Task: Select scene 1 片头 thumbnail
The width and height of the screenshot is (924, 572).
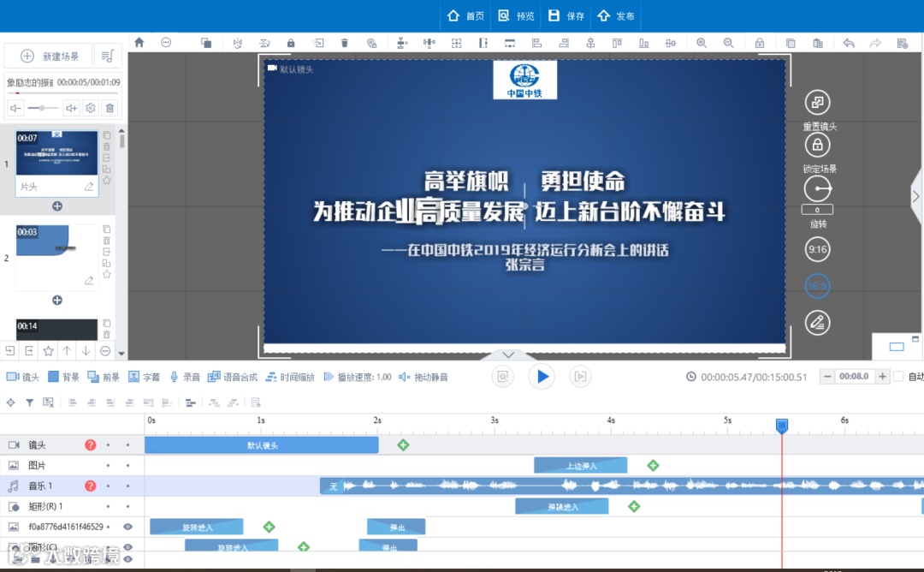Action: pyautogui.click(x=56, y=153)
